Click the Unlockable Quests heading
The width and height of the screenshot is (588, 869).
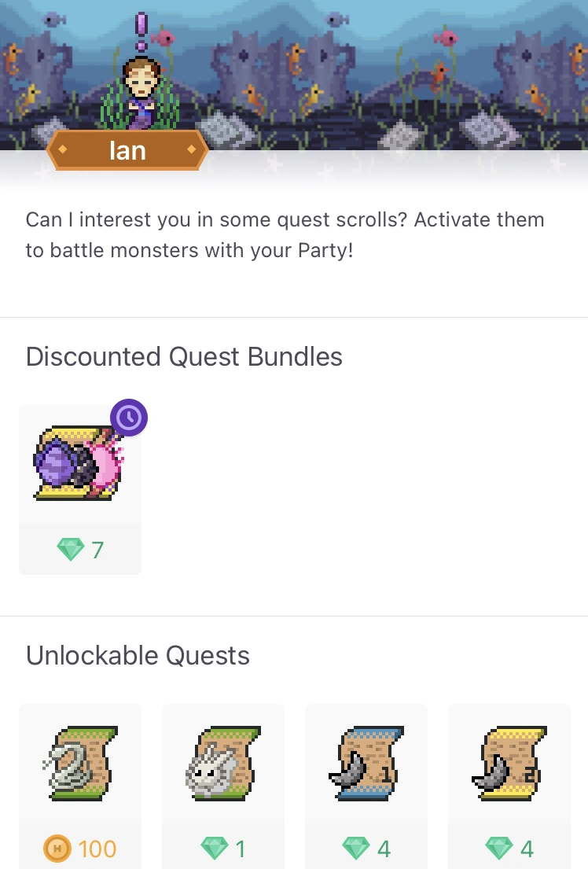click(x=138, y=655)
